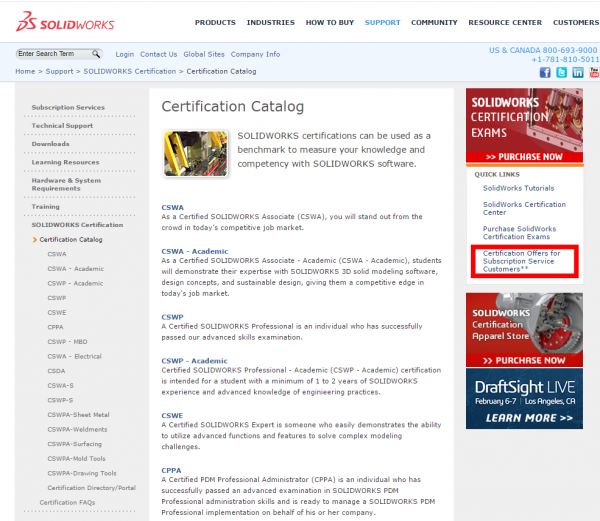Select CSWP-S in sidebar list
Screen dimensions: 600x521
tap(60, 400)
